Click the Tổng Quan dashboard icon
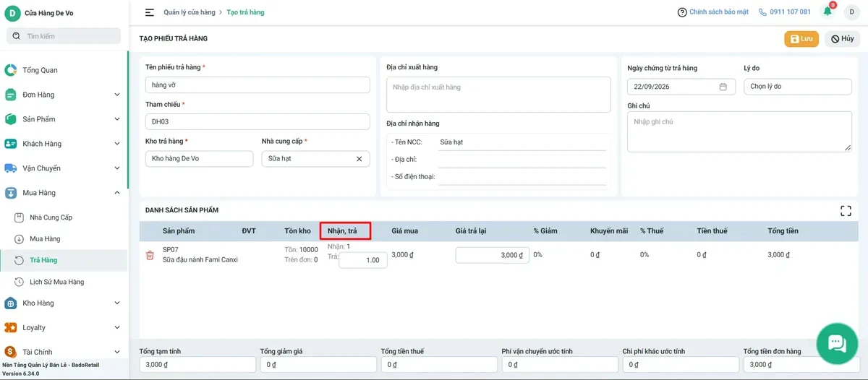 point(11,70)
